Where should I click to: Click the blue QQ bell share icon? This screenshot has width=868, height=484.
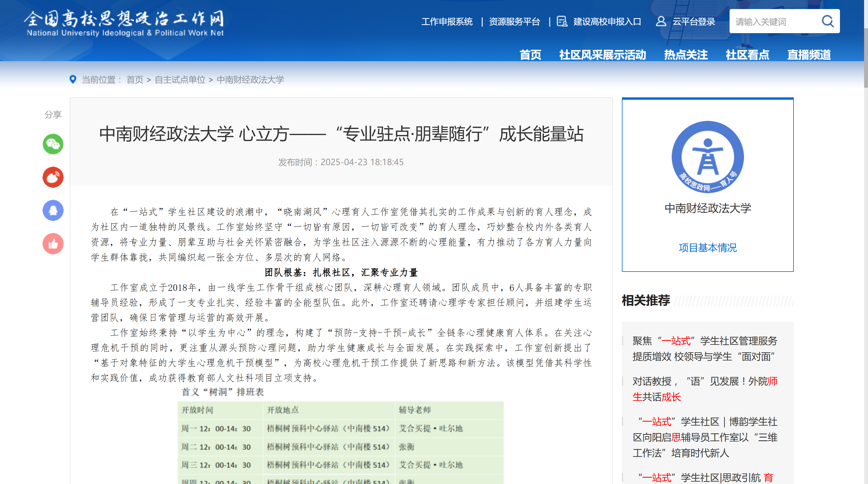tap(53, 211)
